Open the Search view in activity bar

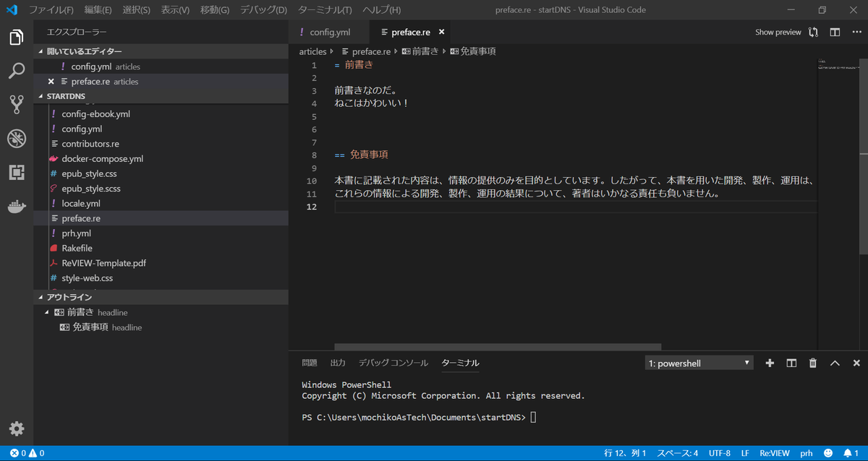(17, 71)
